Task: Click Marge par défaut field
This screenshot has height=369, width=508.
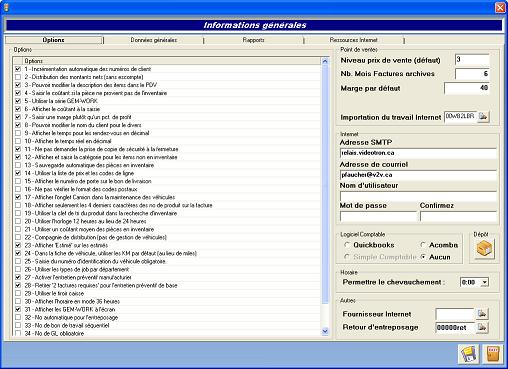Action: 467,88
